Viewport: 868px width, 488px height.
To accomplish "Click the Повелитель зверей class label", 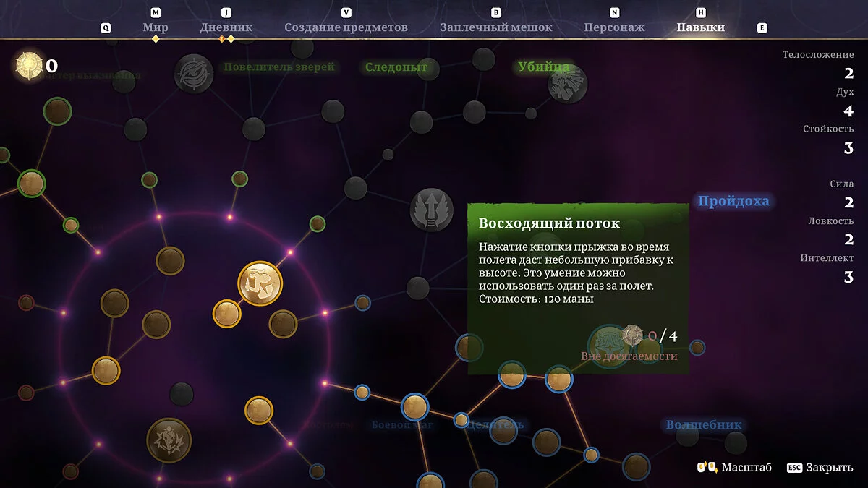I will (279, 67).
